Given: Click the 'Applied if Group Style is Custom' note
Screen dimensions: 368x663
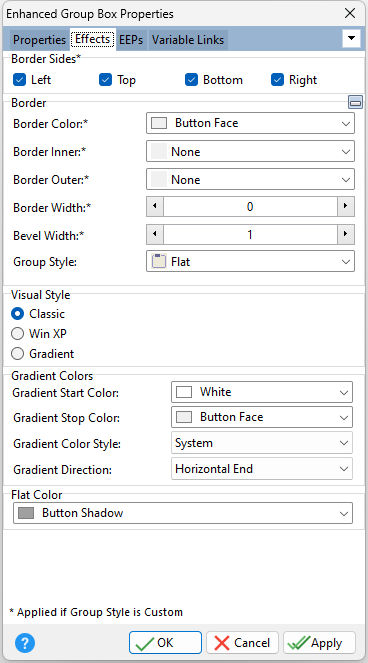Looking at the screenshot, I should pyautogui.click(x=96, y=612).
